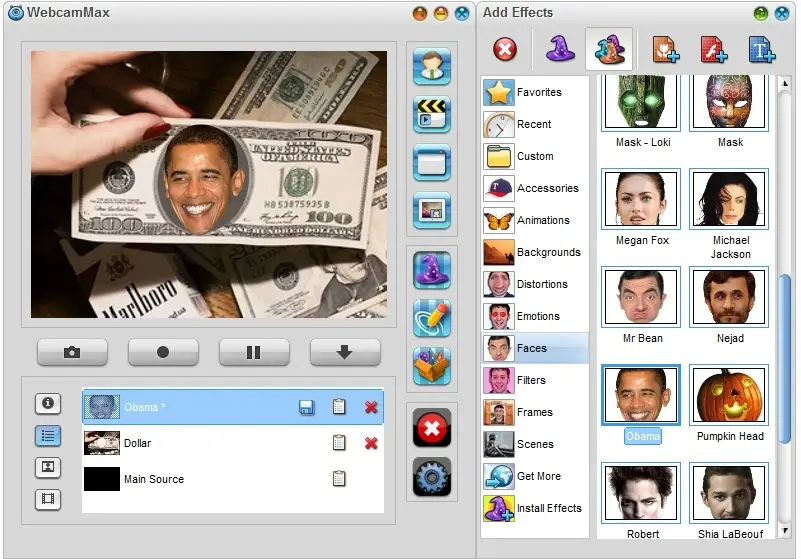This screenshot has width=801, height=559.
Task: Open the Favorites category
Action: pos(535,92)
